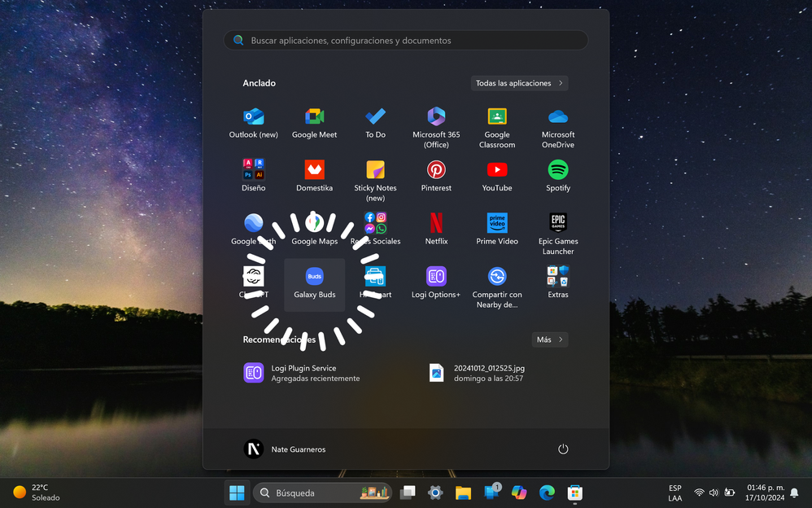
Task: Launch Google Meet
Action: (x=314, y=124)
